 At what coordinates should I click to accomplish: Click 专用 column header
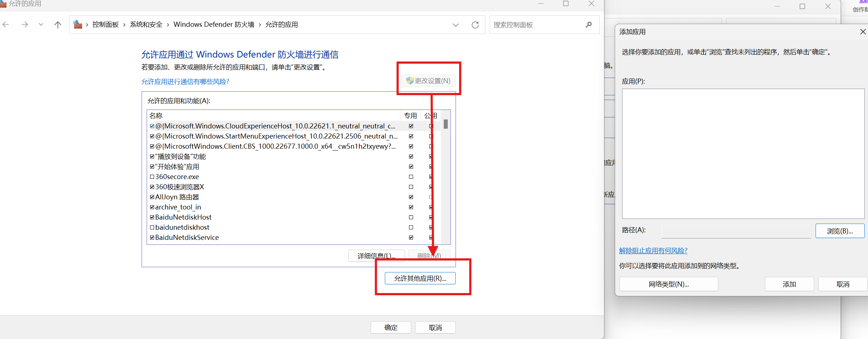410,116
